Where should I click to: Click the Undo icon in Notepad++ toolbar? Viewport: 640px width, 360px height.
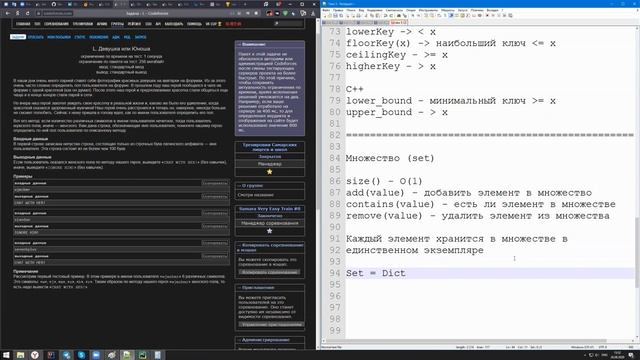click(384, 16)
